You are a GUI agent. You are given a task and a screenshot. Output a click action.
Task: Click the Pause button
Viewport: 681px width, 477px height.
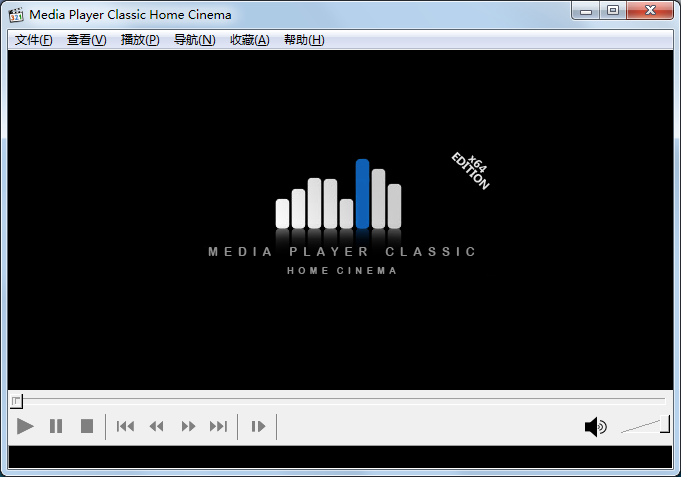pyautogui.click(x=56, y=426)
